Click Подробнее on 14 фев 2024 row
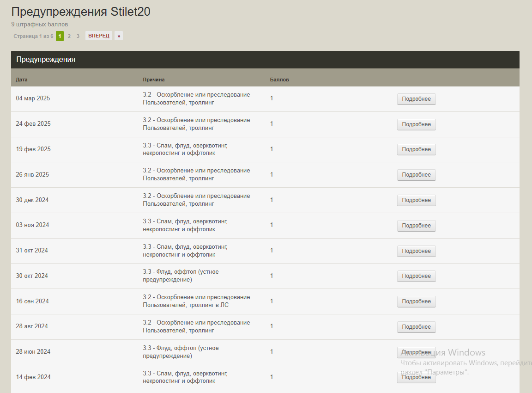 point(416,377)
